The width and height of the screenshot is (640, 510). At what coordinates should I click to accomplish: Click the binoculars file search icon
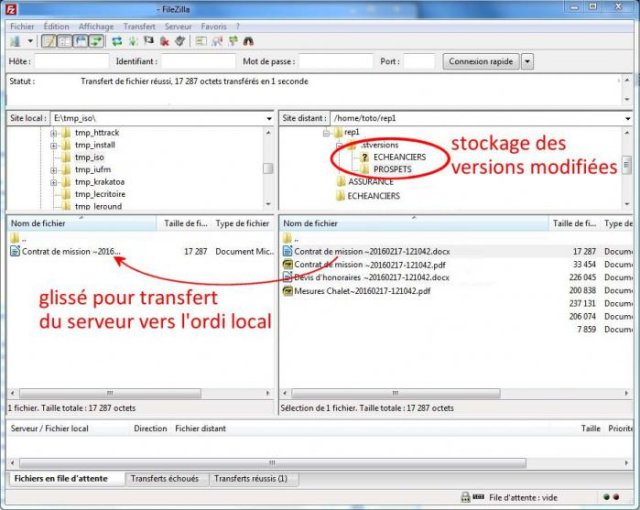coord(246,41)
